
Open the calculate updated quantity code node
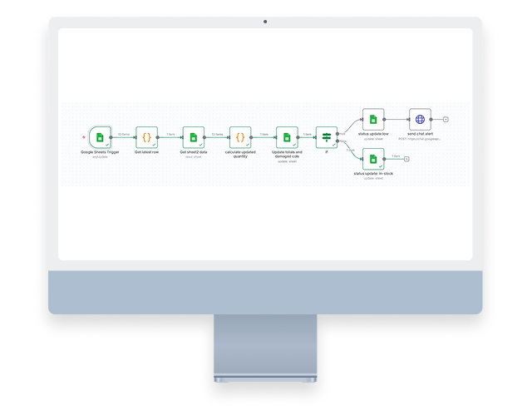click(239, 137)
